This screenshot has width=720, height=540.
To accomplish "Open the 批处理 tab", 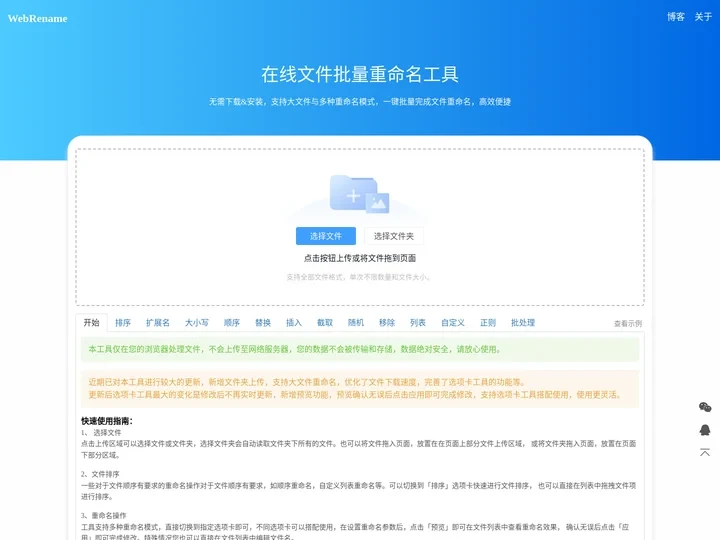I will tap(523, 323).
